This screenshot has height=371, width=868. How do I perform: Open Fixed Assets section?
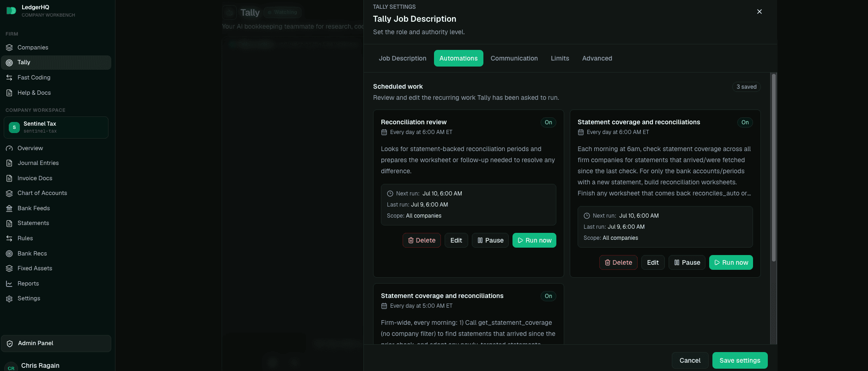coord(56,268)
